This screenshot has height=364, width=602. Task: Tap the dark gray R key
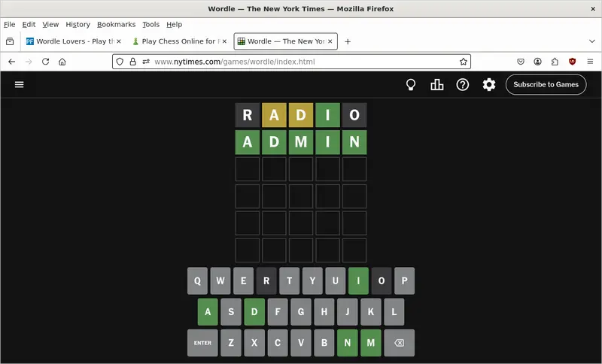click(x=266, y=281)
